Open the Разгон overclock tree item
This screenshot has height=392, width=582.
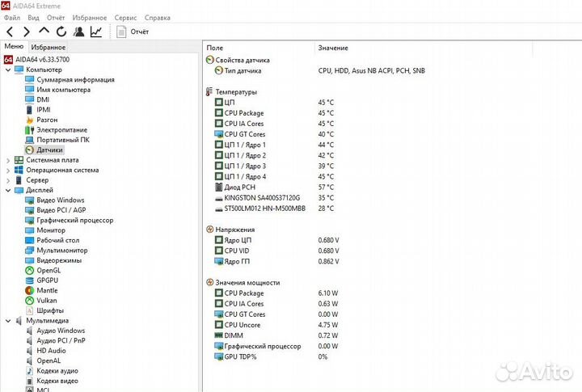pyautogui.click(x=47, y=120)
